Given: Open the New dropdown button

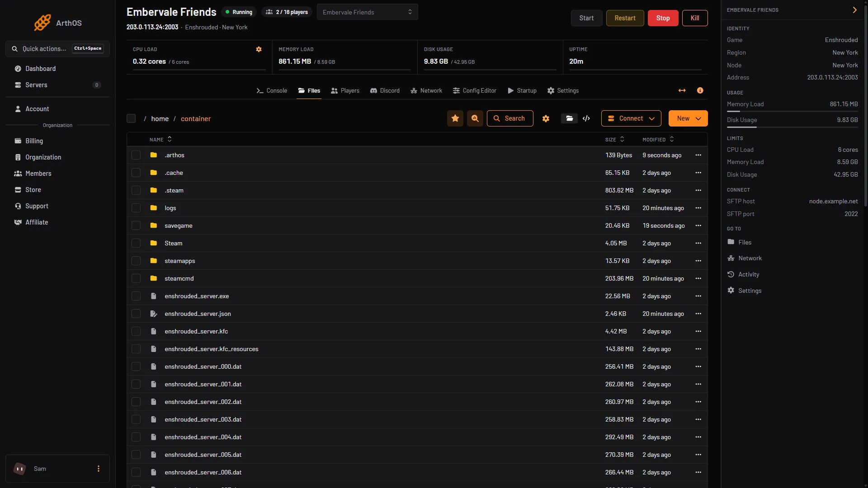Looking at the screenshot, I should click(x=688, y=118).
